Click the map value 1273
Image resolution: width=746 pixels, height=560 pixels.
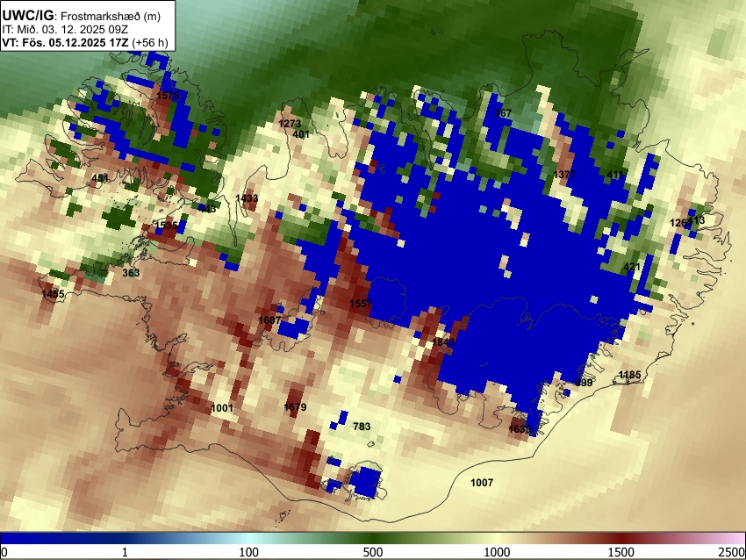[290, 124]
